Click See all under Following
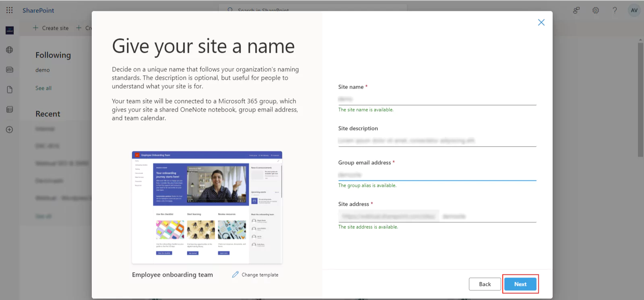 43,88
